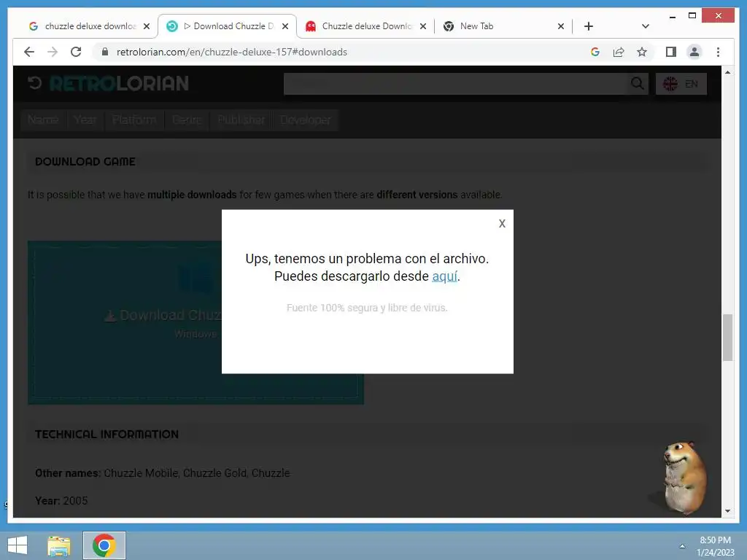
Task: Open the Name filter menu
Action: click(x=43, y=120)
